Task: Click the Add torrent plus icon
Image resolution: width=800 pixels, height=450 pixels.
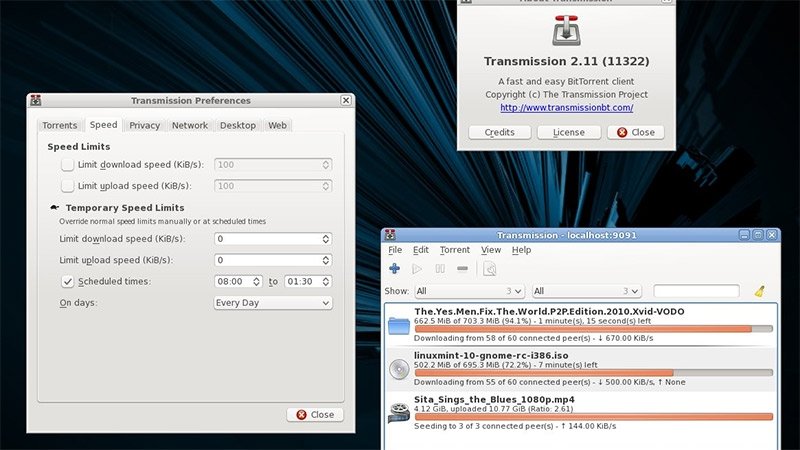Action: point(394,268)
